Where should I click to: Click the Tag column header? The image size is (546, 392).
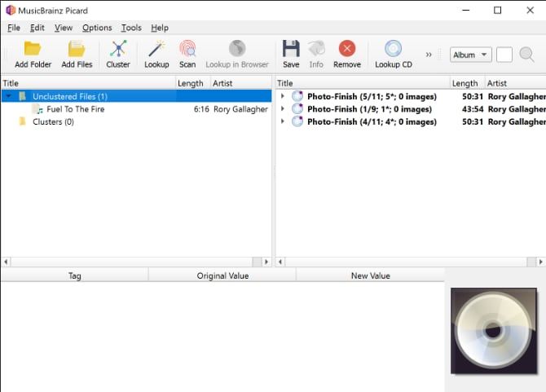coord(74,275)
